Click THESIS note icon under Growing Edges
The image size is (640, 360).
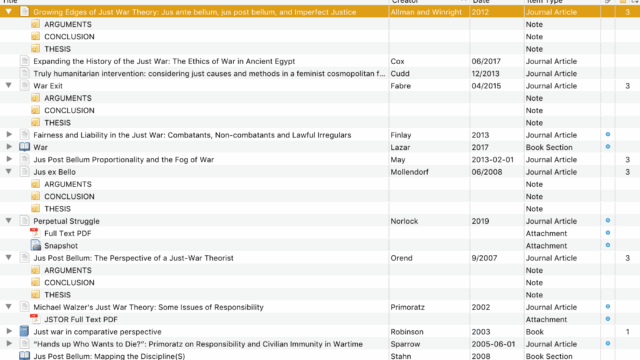[36, 49]
